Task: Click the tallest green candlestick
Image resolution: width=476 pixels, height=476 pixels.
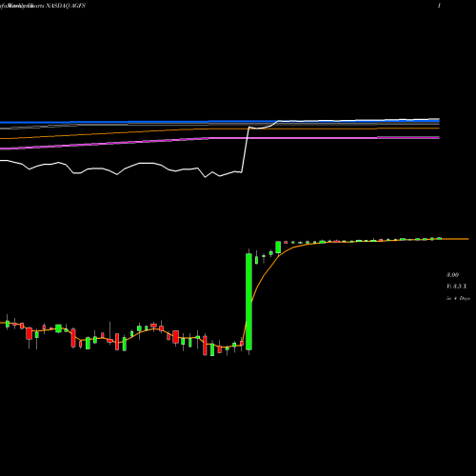Action: (248, 302)
